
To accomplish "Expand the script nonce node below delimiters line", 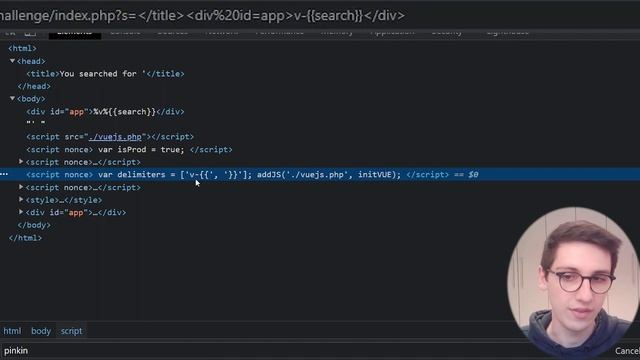I will coord(21,187).
